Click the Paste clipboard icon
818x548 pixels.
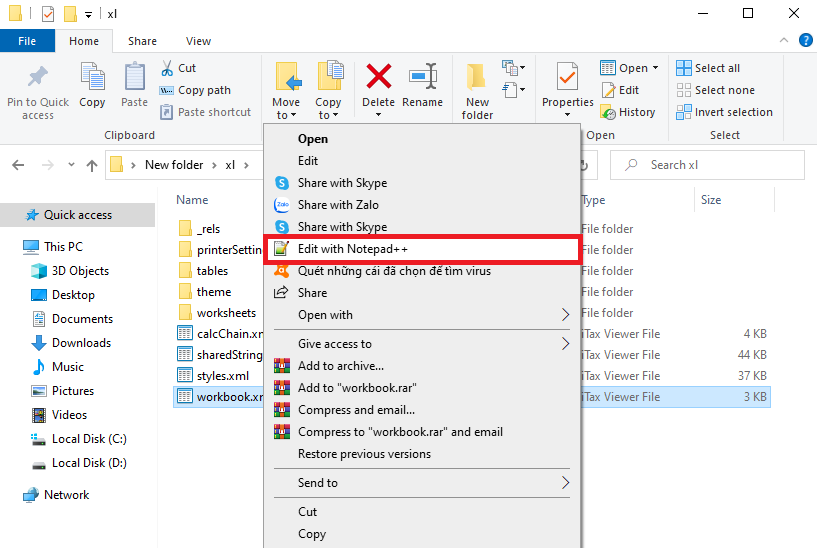coord(135,77)
